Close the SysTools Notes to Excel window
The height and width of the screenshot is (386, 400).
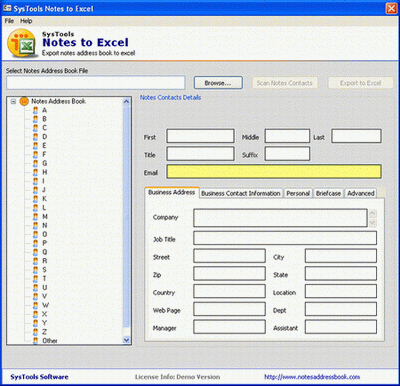[391, 8]
